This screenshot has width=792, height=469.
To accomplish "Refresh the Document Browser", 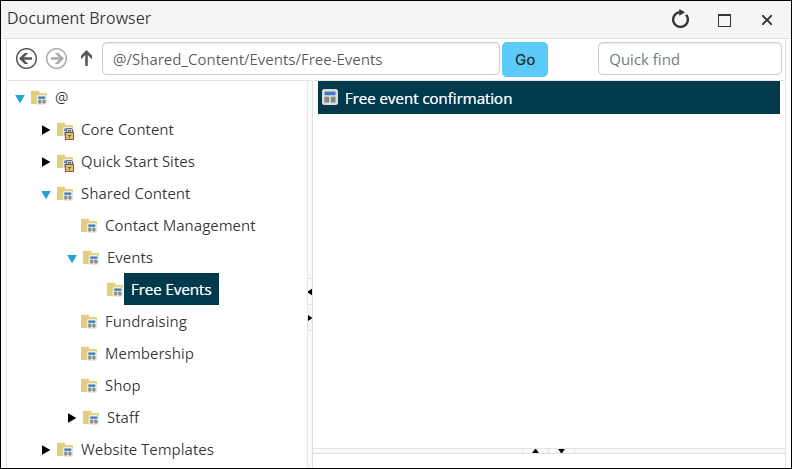I will tap(680, 20).
